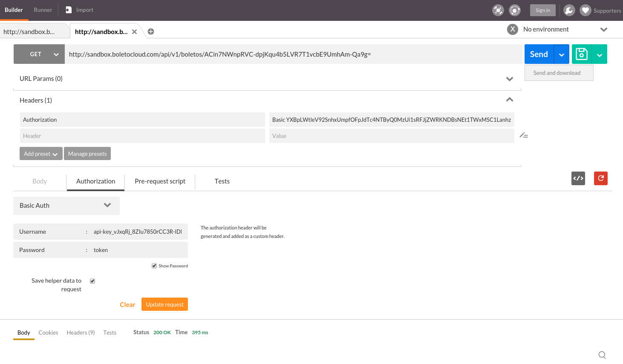Click the sync status icon in header
This screenshot has width=623, height=364.
515,10
